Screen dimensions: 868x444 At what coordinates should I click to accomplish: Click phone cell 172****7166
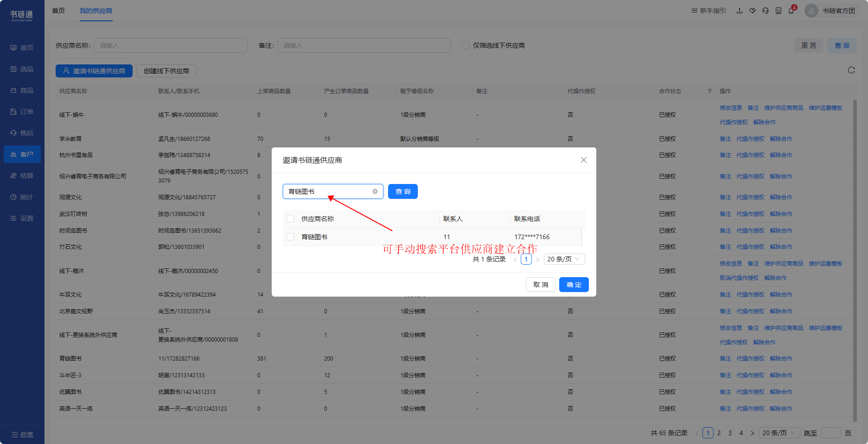pyautogui.click(x=532, y=237)
